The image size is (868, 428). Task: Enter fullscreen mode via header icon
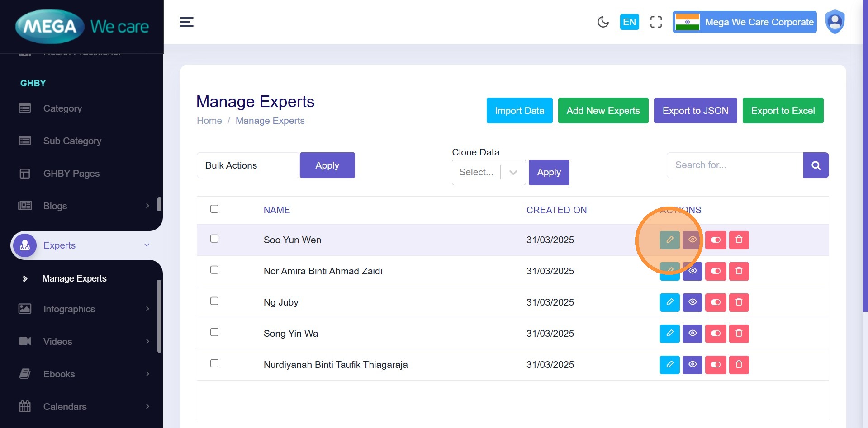656,22
